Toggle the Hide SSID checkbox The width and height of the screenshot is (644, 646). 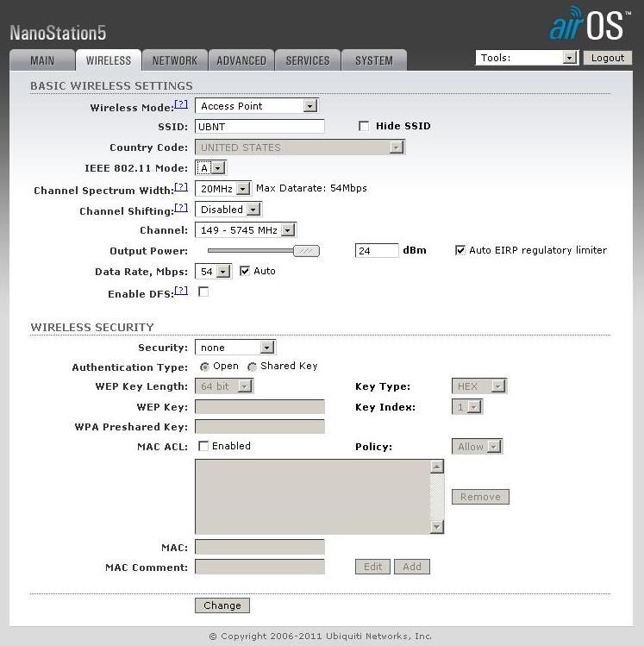364,126
